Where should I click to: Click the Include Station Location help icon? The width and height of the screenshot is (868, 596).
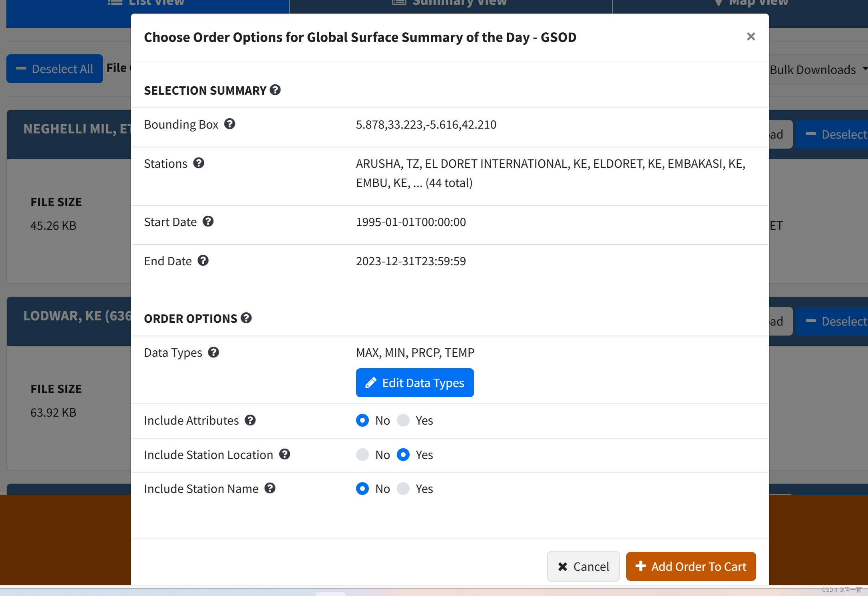[285, 454]
